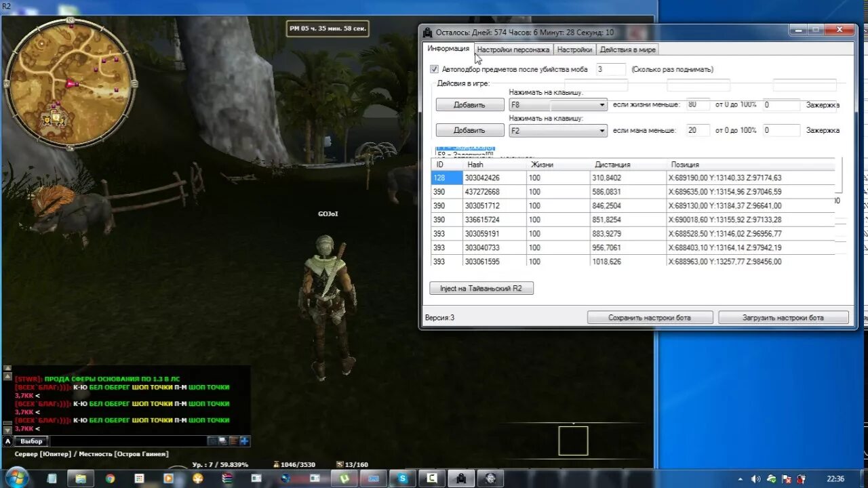The height and width of the screenshot is (488, 868).
Task: Switch to the Информация tab
Action: [448, 49]
